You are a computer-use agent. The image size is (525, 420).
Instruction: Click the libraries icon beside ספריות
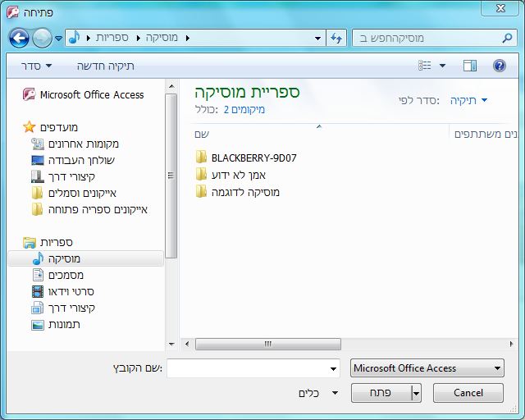click(x=30, y=242)
